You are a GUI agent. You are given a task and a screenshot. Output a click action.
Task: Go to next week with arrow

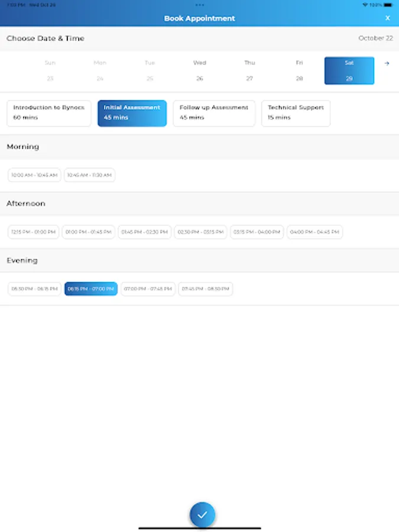pyautogui.click(x=387, y=63)
